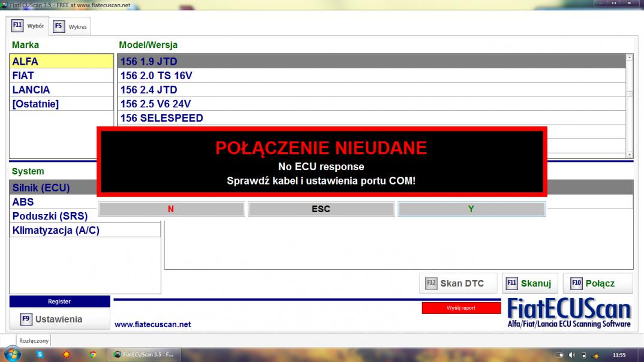Click the volume icon in system tray
Viewport: 644px width, 362px height.
pyautogui.click(x=571, y=355)
